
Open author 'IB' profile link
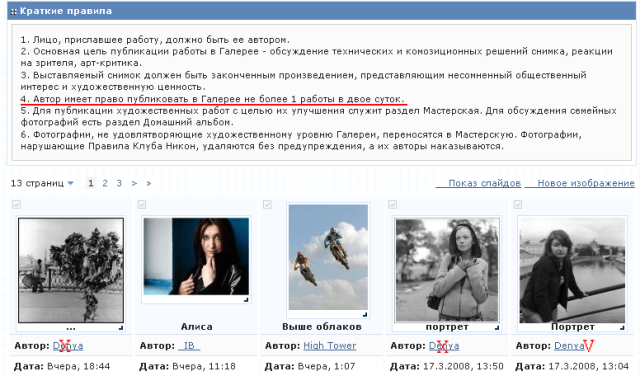(x=189, y=346)
